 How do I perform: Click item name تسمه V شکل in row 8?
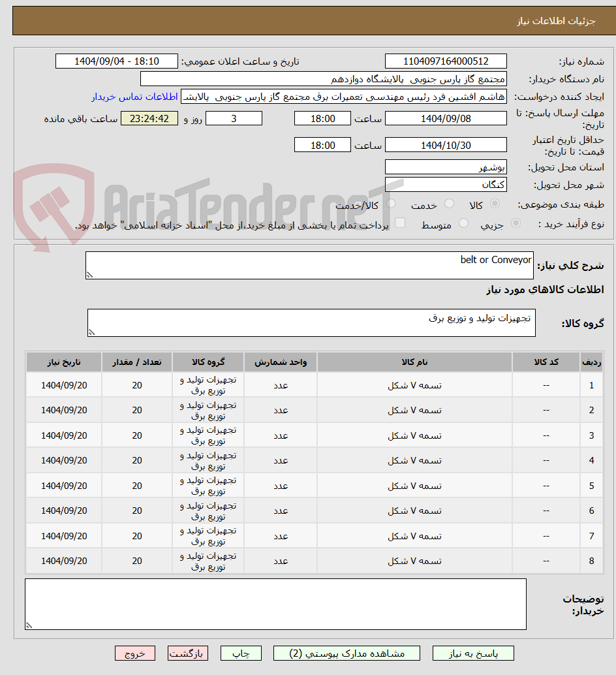414,561
